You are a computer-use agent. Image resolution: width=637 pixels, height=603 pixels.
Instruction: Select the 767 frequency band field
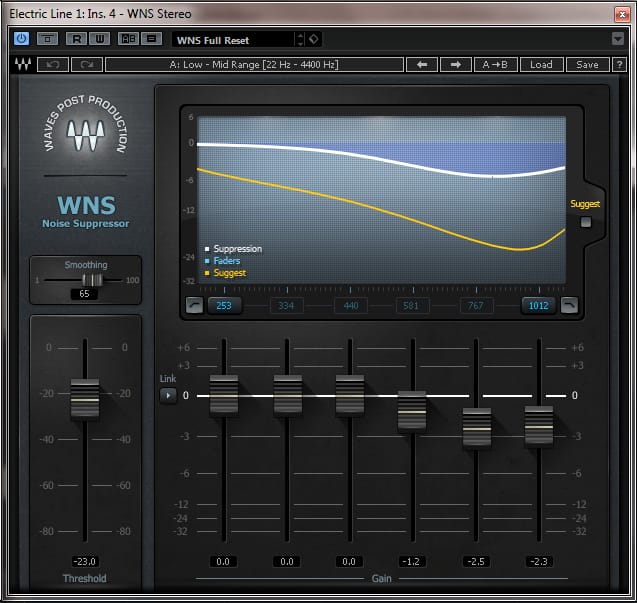(x=476, y=306)
